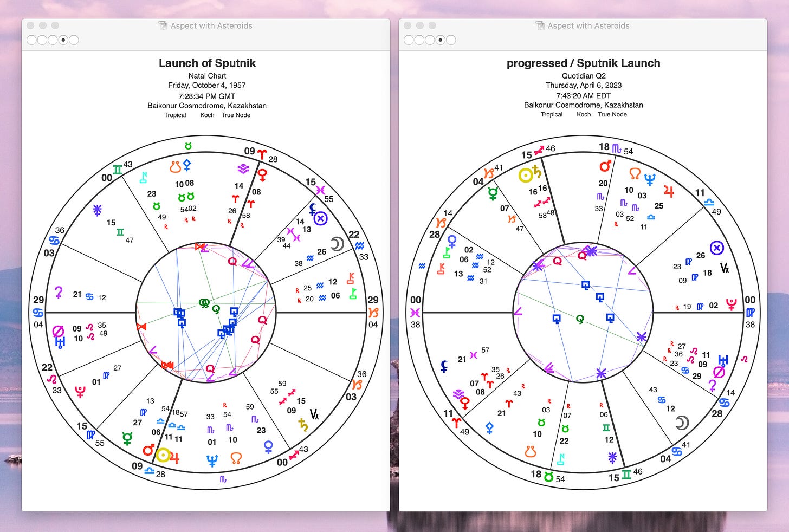Click 'Thursday, April 6, 2023' date text

pyautogui.click(x=584, y=85)
